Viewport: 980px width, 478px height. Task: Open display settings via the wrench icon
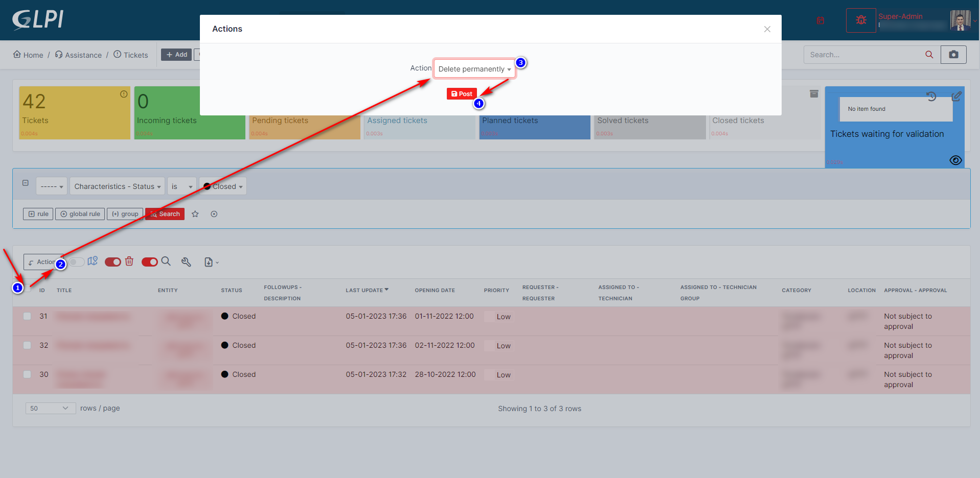point(186,261)
